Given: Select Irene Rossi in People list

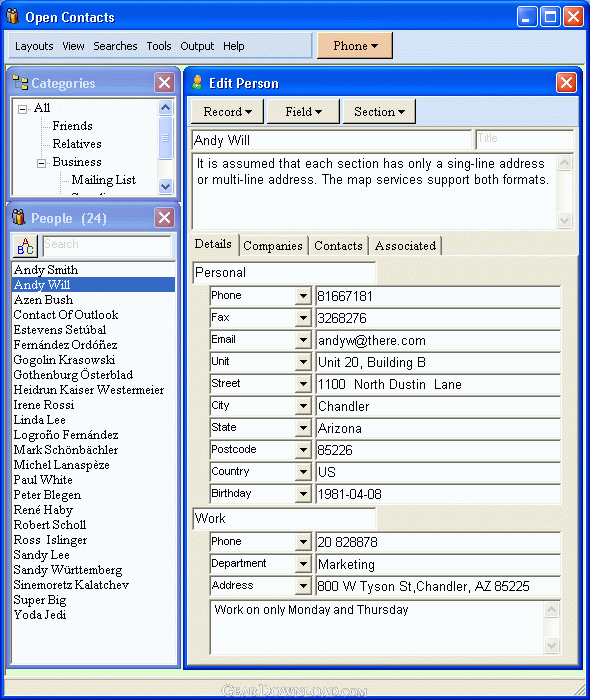Looking at the screenshot, I should [93, 405].
